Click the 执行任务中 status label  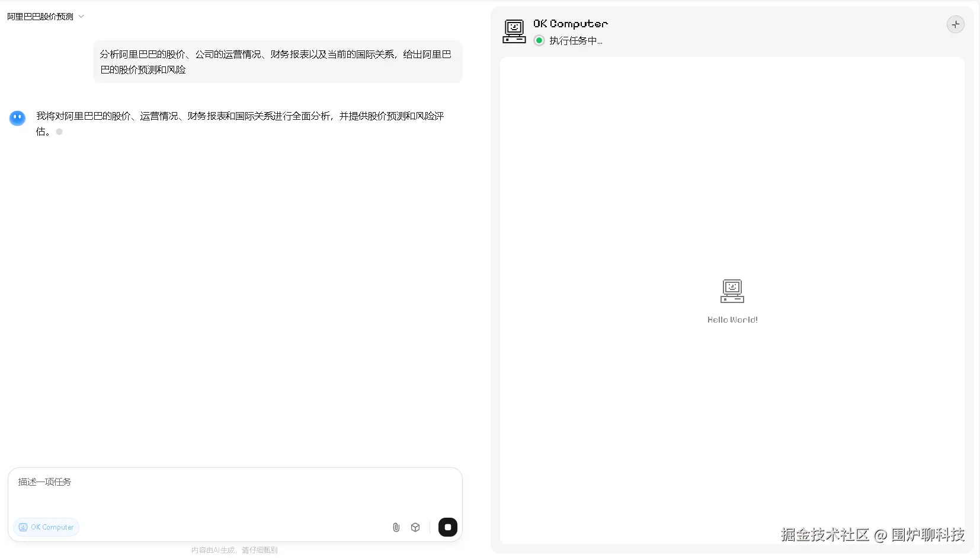[574, 40]
